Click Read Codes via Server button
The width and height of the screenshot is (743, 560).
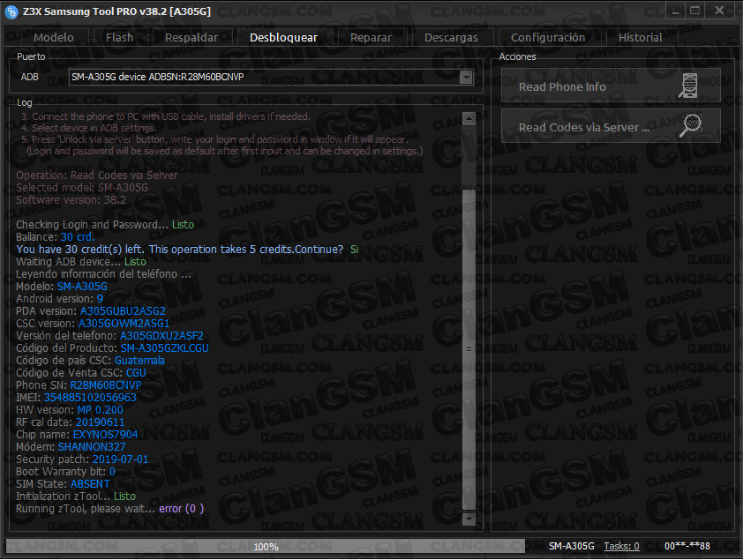click(x=611, y=126)
